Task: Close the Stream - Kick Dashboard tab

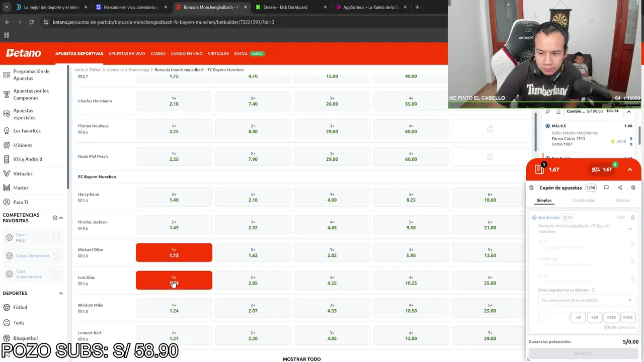Action: (x=325, y=7)
